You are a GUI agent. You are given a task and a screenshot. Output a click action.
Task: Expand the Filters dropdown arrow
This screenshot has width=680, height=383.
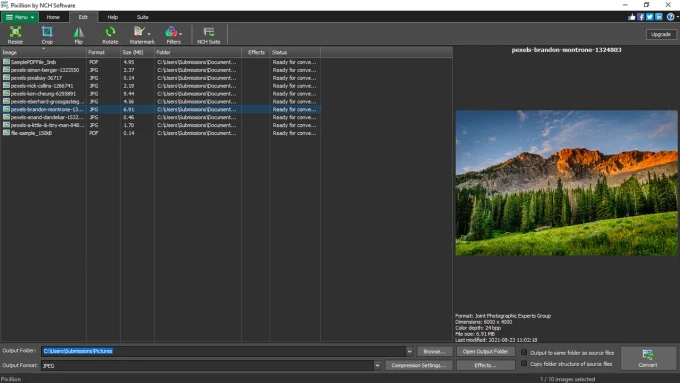pos(180,33)
